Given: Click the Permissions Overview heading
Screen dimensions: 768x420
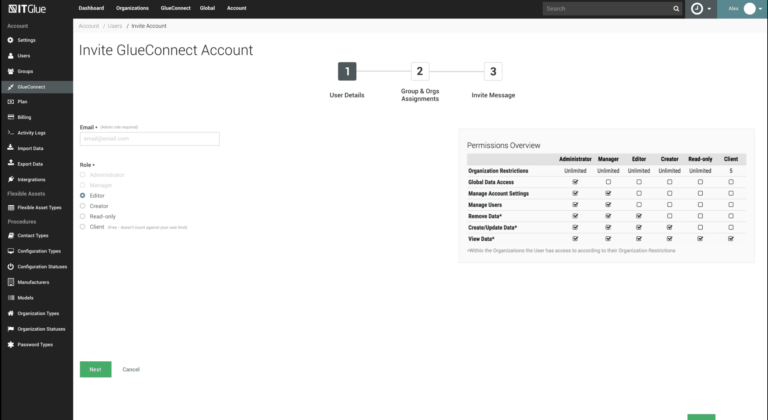Looking at the screenshot, I should [x=504, y=146].
